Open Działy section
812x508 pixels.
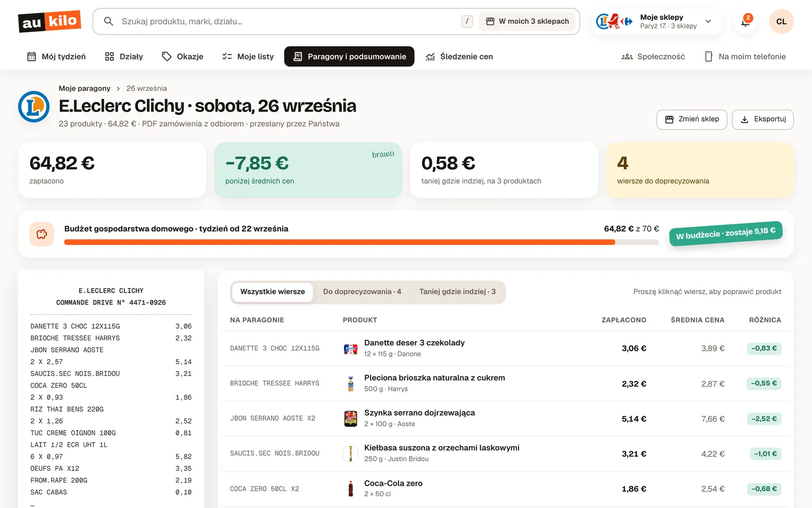click(x=124, y=56)
